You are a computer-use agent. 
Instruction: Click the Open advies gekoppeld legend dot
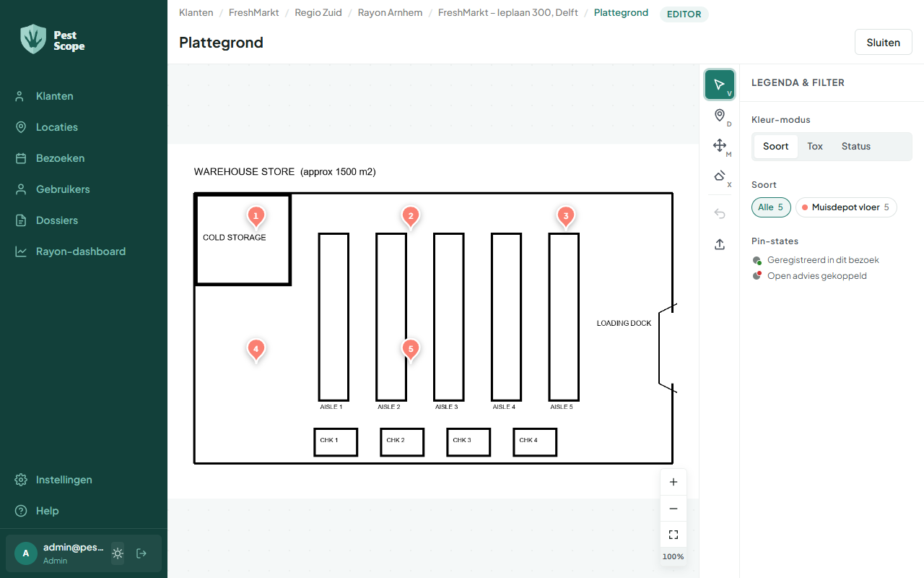757,276
